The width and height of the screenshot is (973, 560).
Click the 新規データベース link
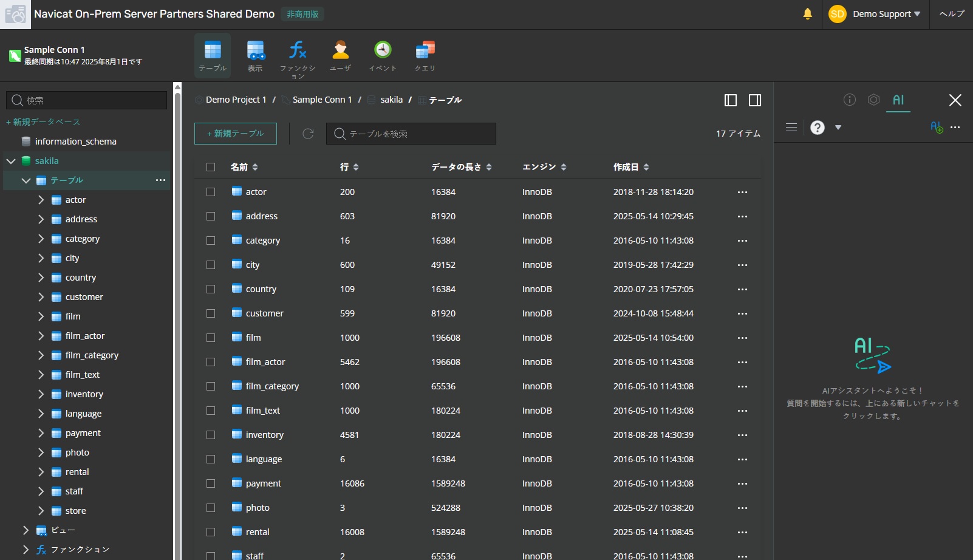pos(43,122)
